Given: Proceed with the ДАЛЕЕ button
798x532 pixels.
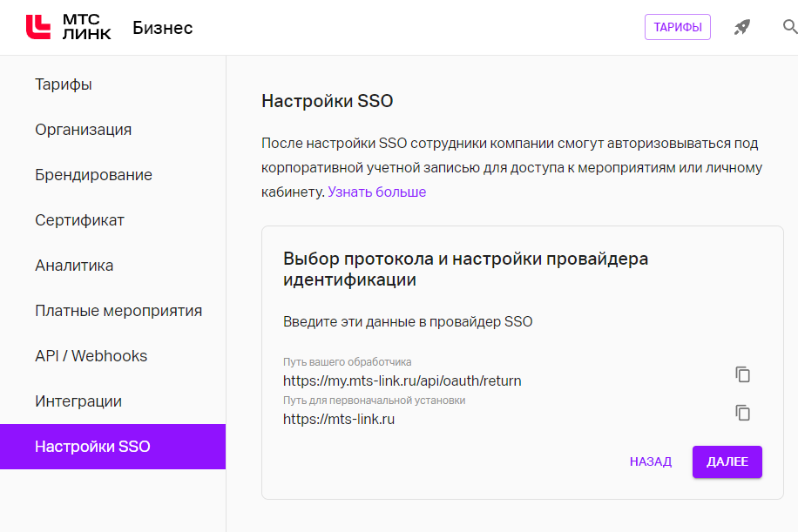Looking at the screenshot, I should point(727,461).
